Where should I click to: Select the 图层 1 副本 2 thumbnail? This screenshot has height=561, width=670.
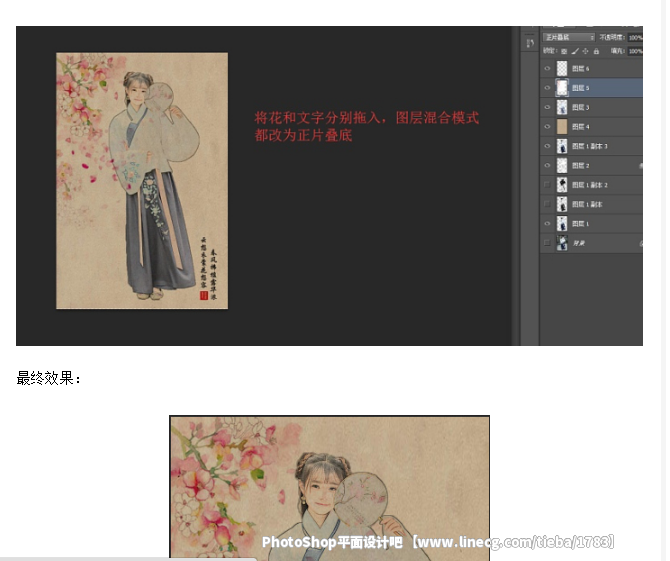point(562,185)
